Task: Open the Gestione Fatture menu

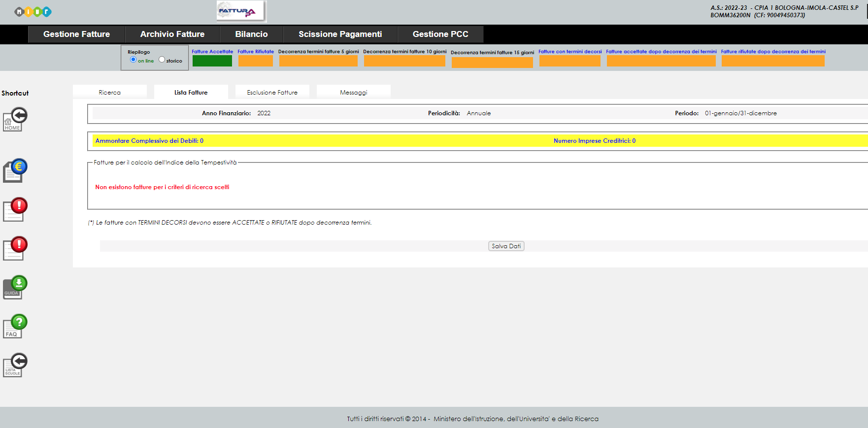Action: pyautogui.click(x=76, y=34)
